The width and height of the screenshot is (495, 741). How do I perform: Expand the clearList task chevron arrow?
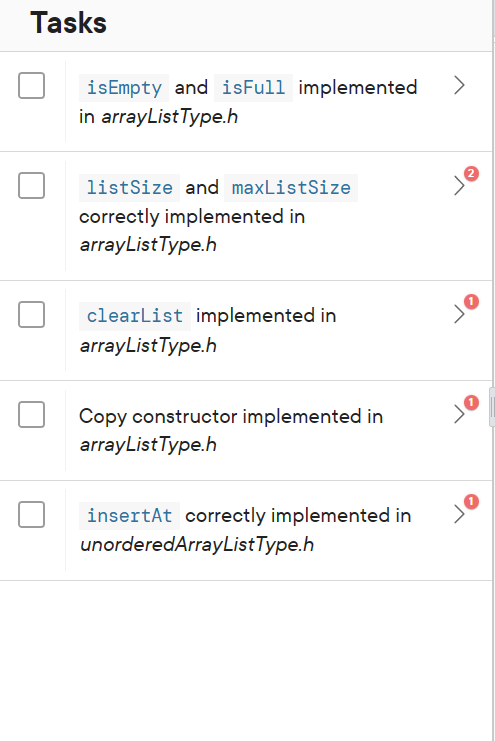click(459, 314)
